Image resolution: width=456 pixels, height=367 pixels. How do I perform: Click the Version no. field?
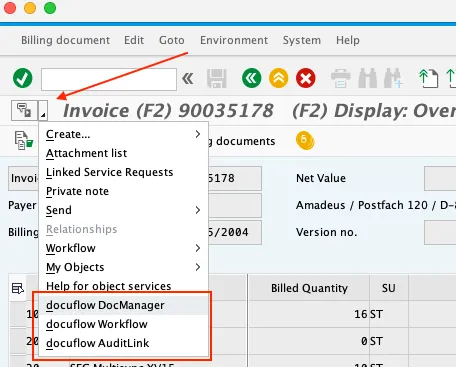440,232
